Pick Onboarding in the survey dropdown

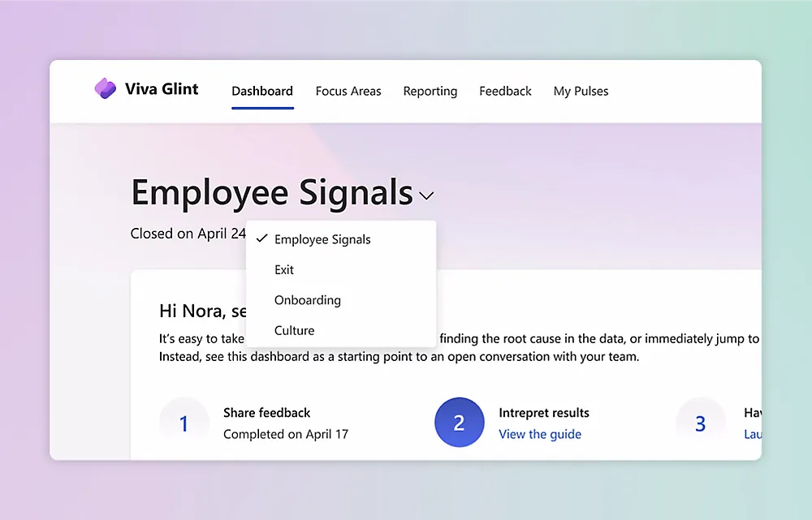[308, 300]
